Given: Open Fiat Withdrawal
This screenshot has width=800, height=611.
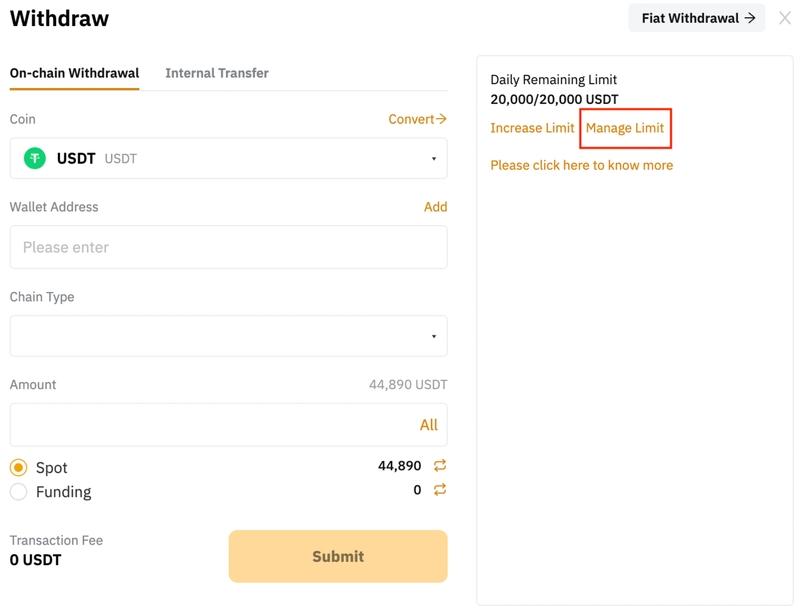Looking at the screenshot, I should (x=697, y=18).
